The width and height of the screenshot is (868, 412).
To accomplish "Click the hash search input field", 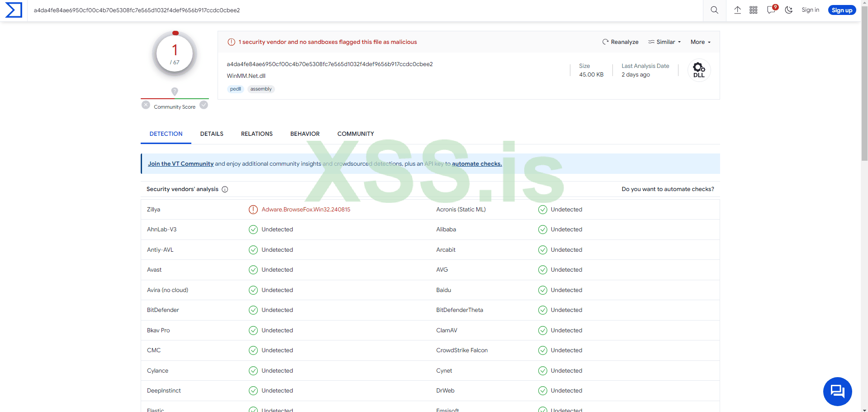I will pyautogui.click(x=365, y=10).
